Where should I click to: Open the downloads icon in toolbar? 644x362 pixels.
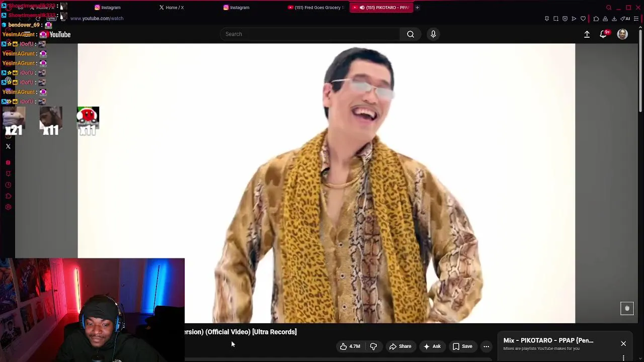point(614,19)
